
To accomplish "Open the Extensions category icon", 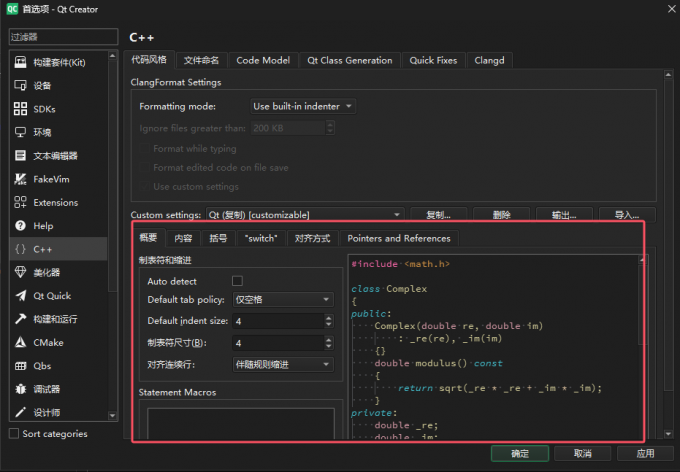I will [20, 202].
